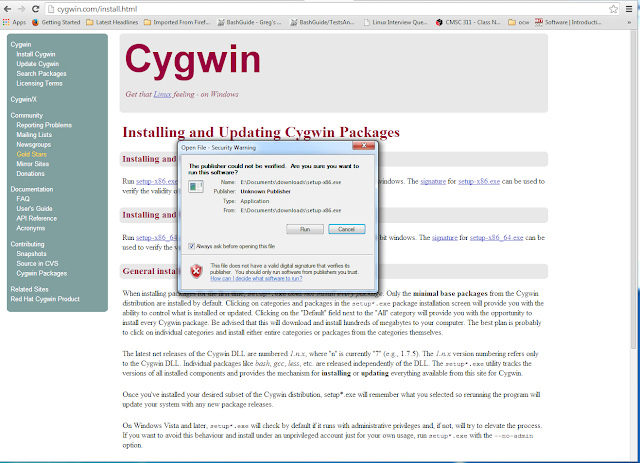Open Snapshots under Contributing

(x=31, y=254)
